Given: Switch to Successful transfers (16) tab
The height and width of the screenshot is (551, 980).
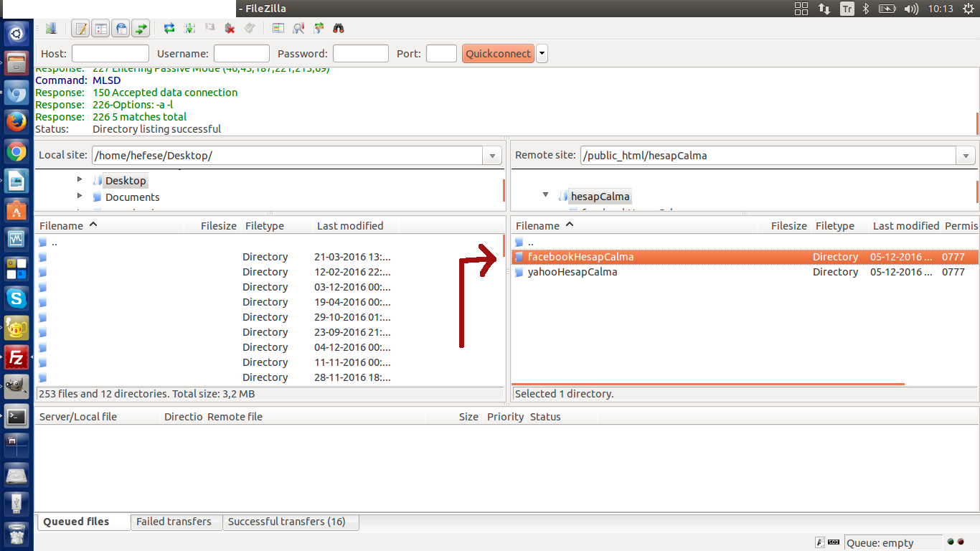Looking at the screenshot, I should point(286,522).
